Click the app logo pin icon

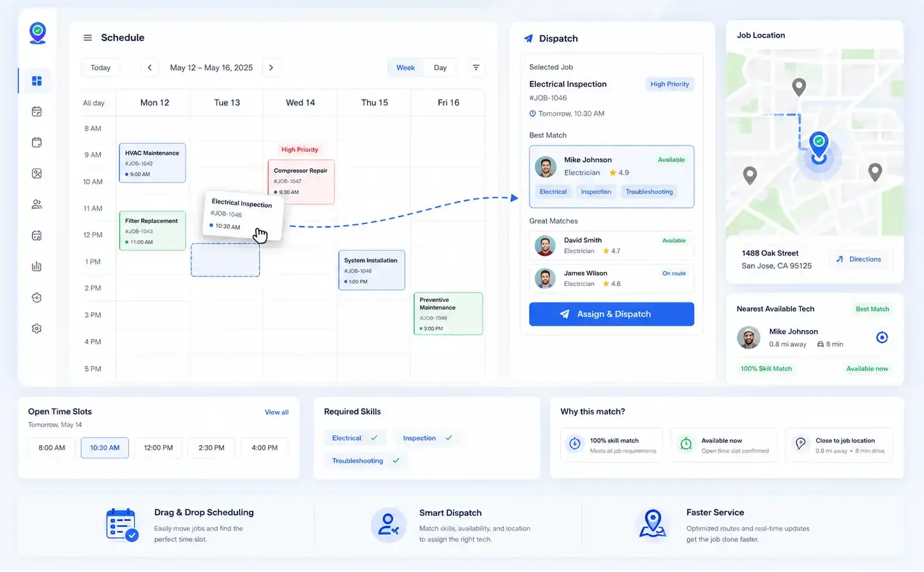click(x=38, y=33)
